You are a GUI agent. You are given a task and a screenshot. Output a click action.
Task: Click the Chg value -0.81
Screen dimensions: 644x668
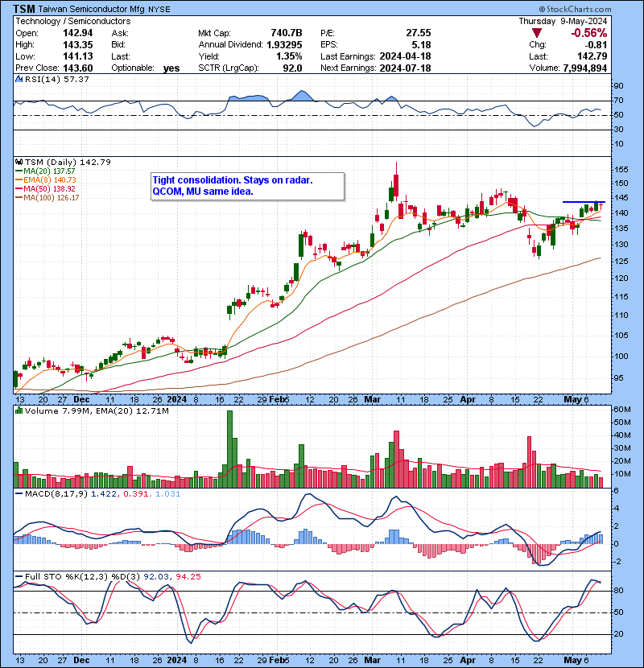click(x=597, y=44)
